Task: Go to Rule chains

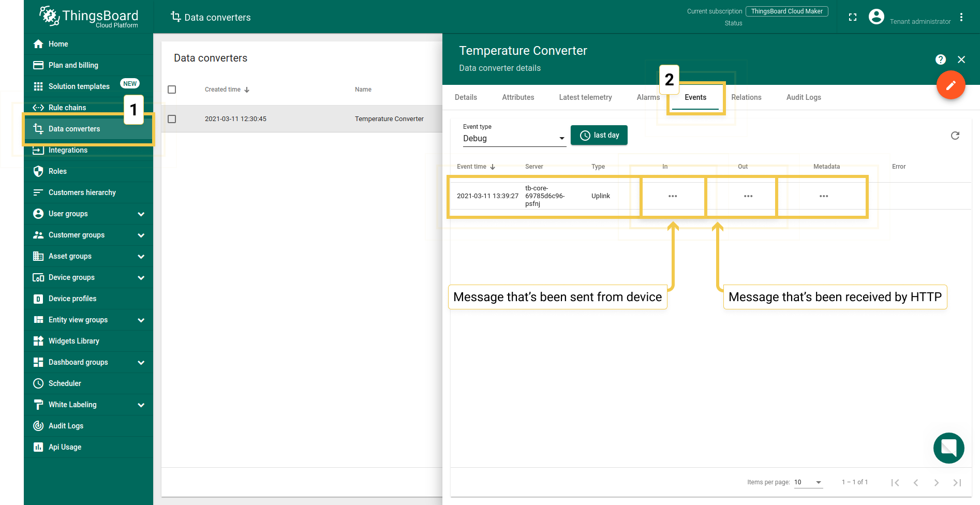Action: [88, 108]
